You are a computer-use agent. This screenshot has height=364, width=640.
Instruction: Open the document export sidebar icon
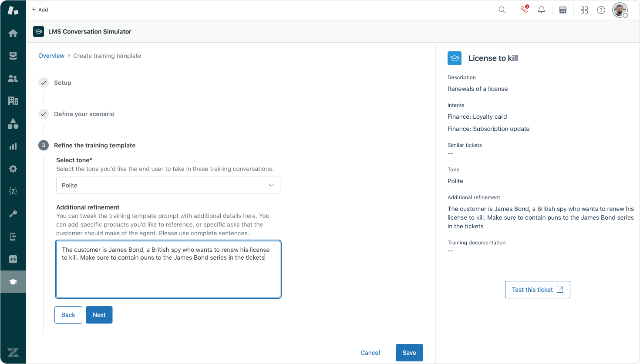13,237
